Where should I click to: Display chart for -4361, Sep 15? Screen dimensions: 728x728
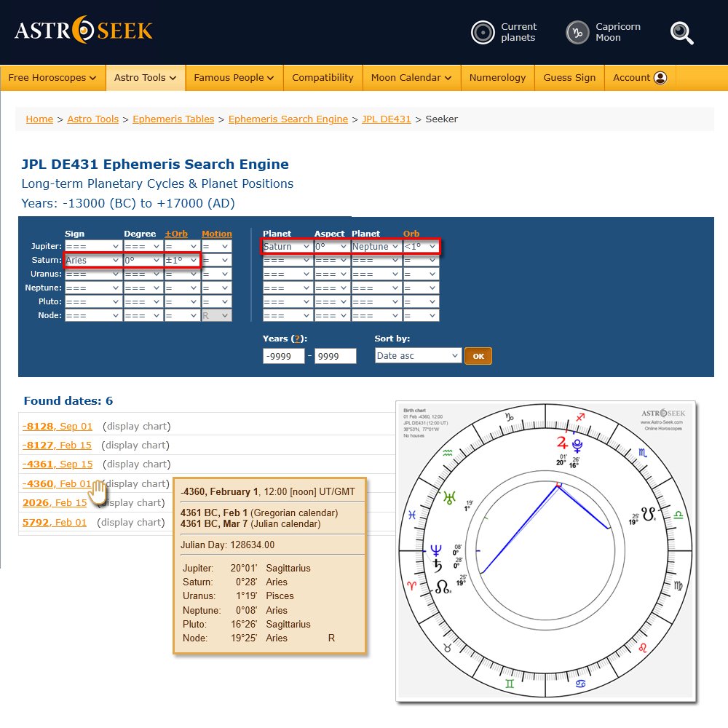click(137, 464)
